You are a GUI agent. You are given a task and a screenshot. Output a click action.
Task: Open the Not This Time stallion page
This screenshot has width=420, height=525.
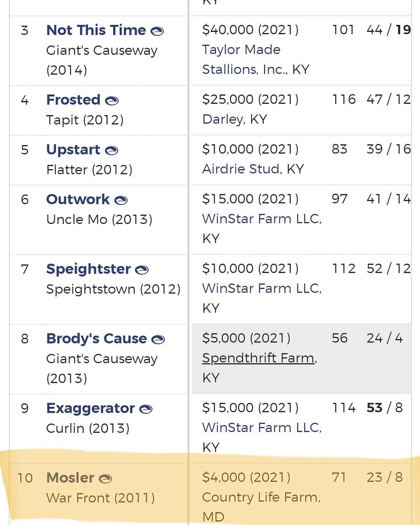[x=96, y=30]
